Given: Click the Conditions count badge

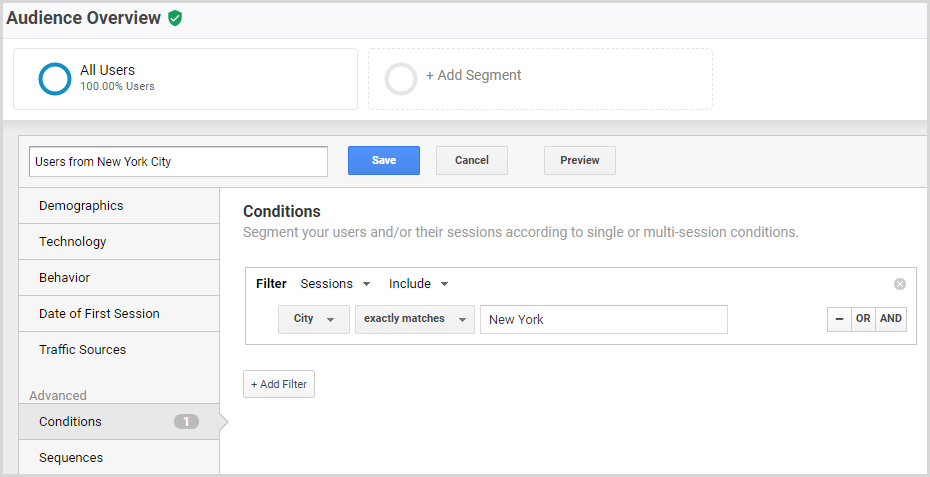Looking at the screenshot, I should (186, 422).
